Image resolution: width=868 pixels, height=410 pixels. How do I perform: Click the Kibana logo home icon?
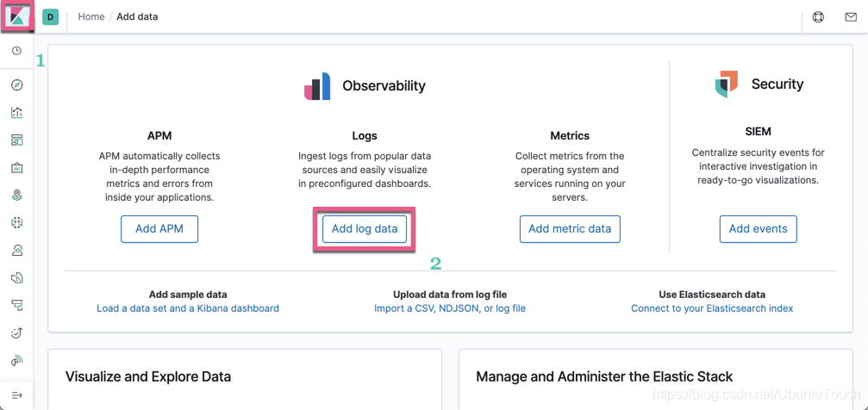pos(16,16)
